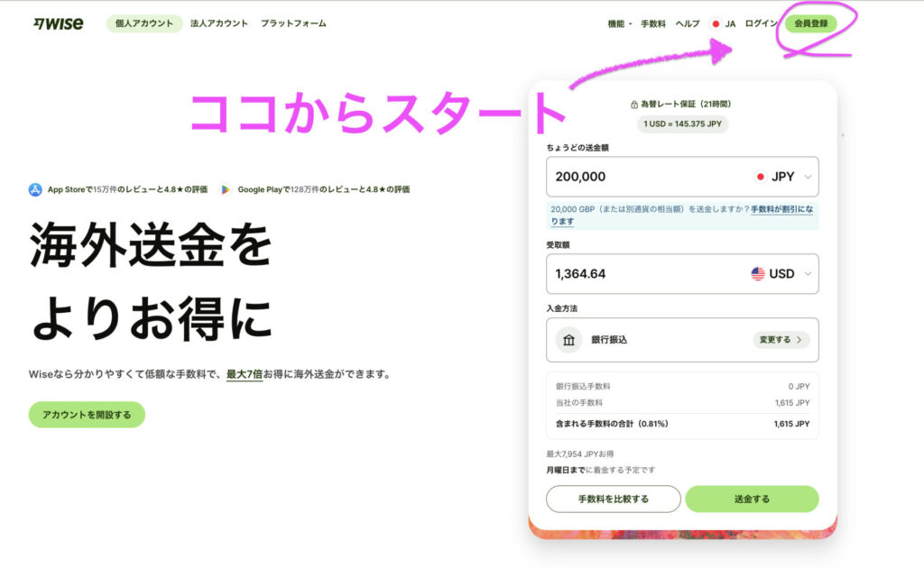Click the 会員登録 button

coord(811,23)
